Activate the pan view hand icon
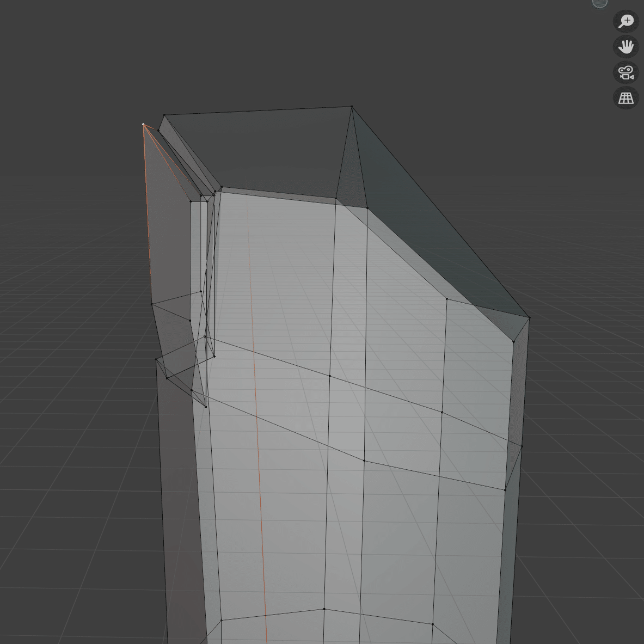 pos(626,46)
